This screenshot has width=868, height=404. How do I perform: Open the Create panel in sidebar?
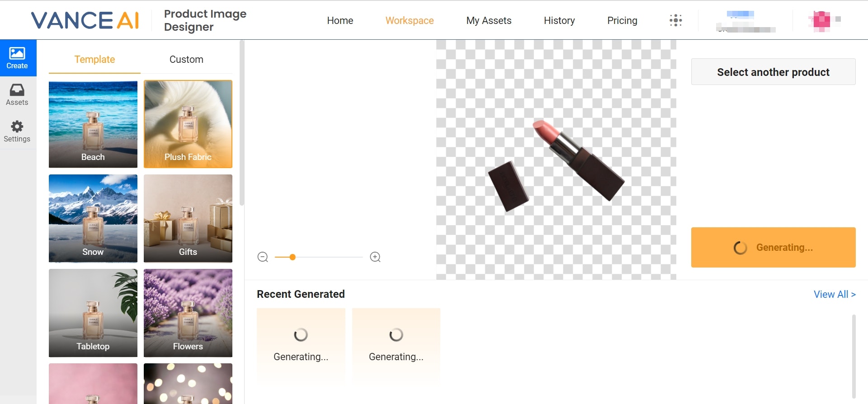[x=18, y=58]
